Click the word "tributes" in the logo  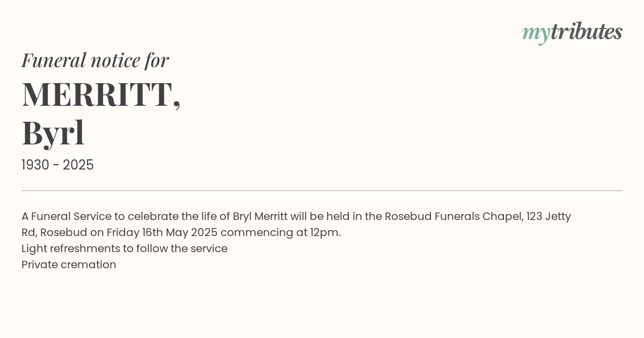pos(586,32)
